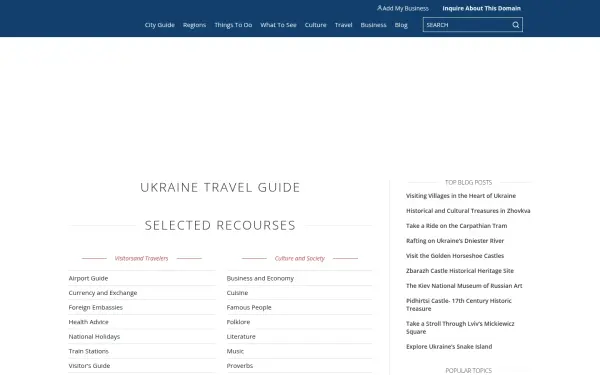600x375 pixels.
Task: Open the City Guide menu
Action: coord(160,25)
